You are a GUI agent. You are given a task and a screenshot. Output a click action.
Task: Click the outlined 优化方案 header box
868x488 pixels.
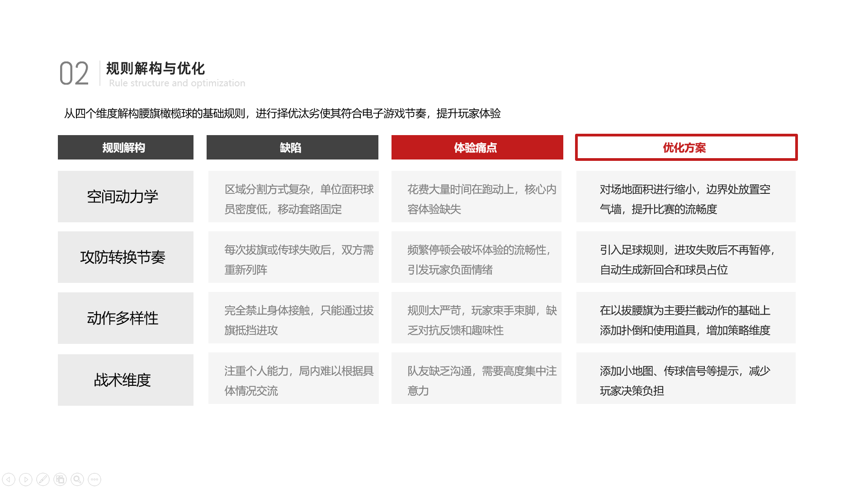[x=686, y=147]
